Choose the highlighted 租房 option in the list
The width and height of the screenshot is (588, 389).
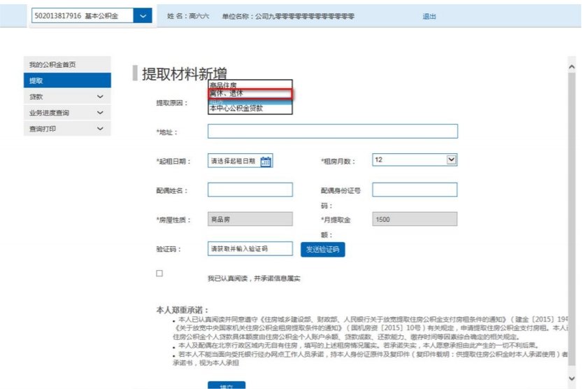(250, 101)
